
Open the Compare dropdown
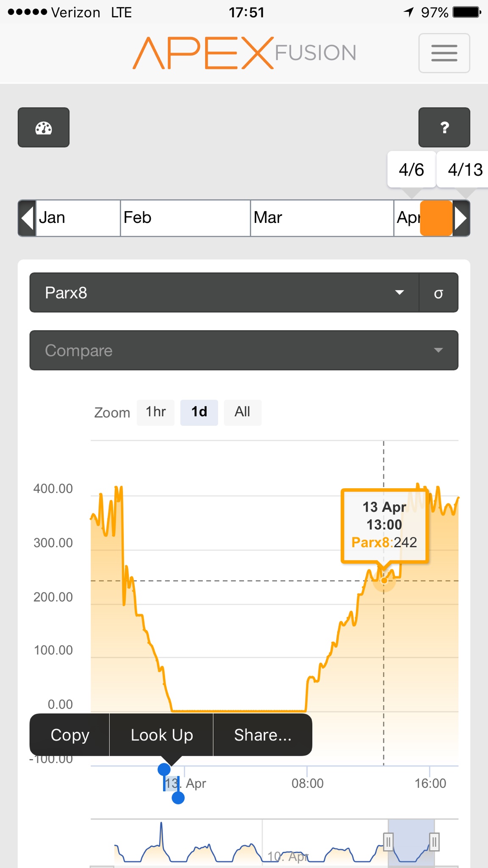coord(244,351)
